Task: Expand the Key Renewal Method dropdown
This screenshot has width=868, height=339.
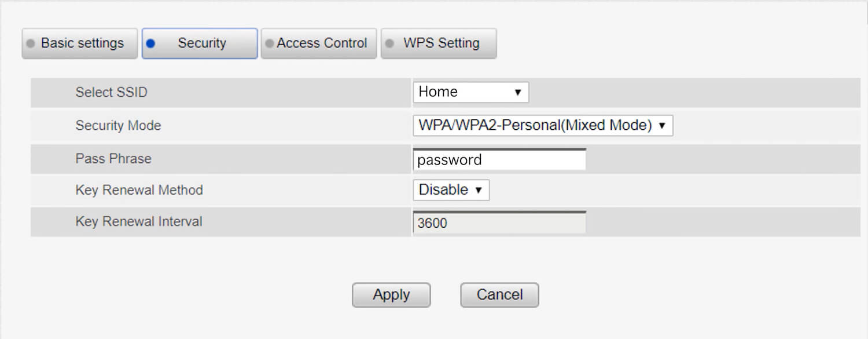Action: (x=451, y=190)
